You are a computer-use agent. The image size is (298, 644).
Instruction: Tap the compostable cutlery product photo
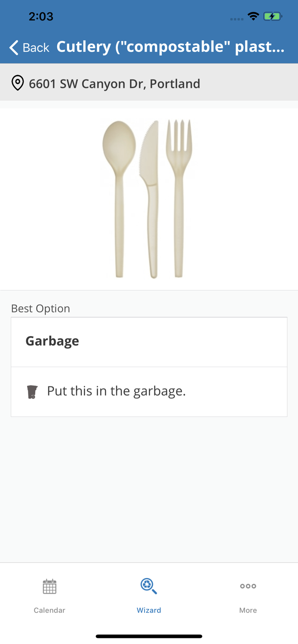click(x=149, y=197)
